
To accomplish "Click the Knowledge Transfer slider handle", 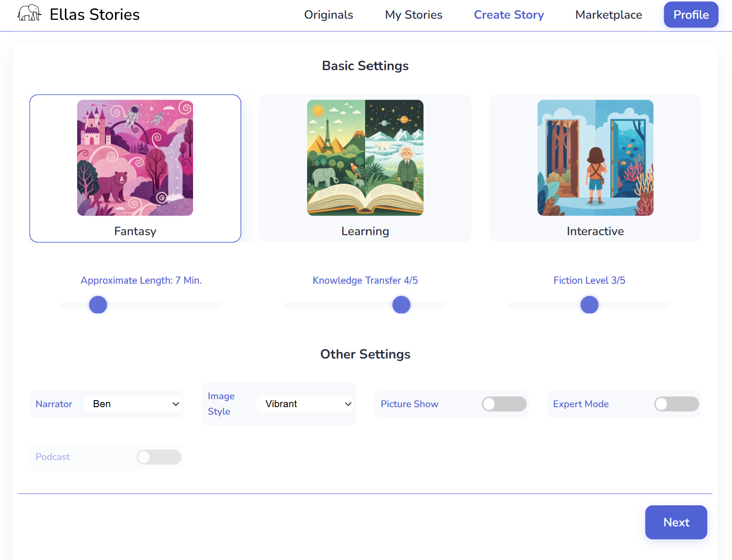I will [x=401, y=304].
